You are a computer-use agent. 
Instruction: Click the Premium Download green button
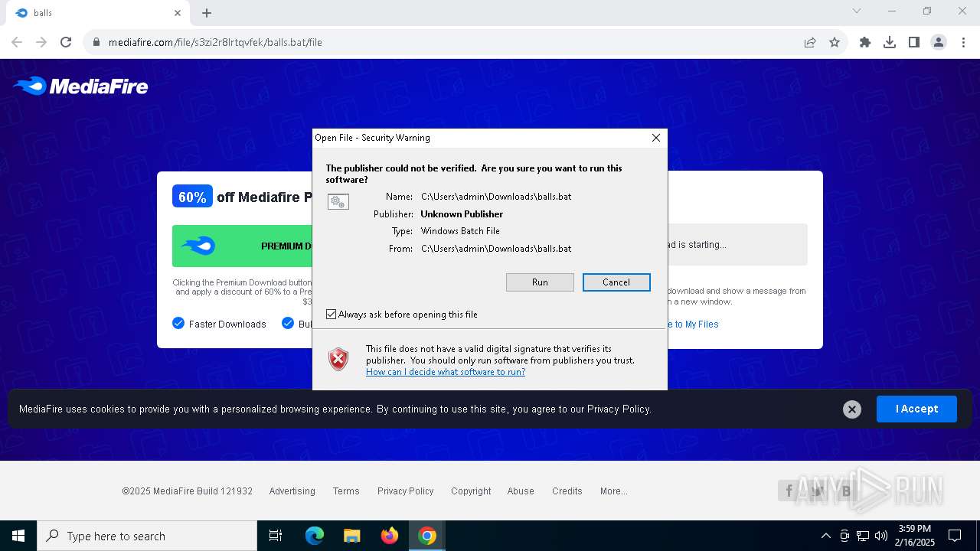tap(243, 246)
